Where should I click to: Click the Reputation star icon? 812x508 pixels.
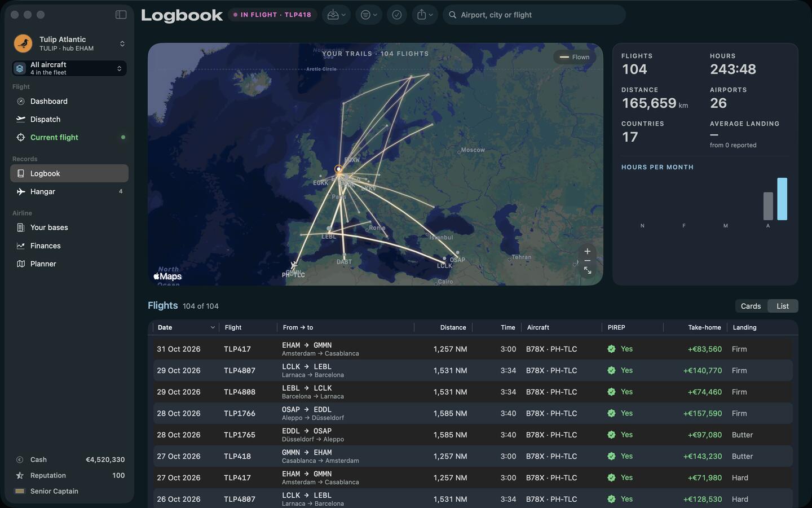point(20,475)
